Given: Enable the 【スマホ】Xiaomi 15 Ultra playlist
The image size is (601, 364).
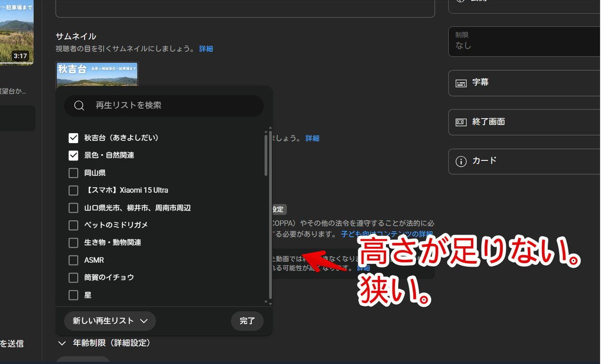Looking at the screenshot, I should (73, 190).
